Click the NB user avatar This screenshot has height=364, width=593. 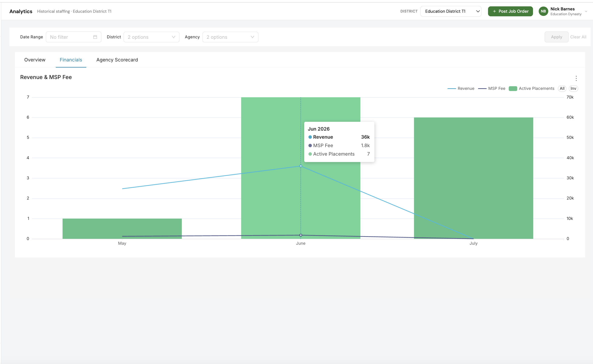point(543,11)
